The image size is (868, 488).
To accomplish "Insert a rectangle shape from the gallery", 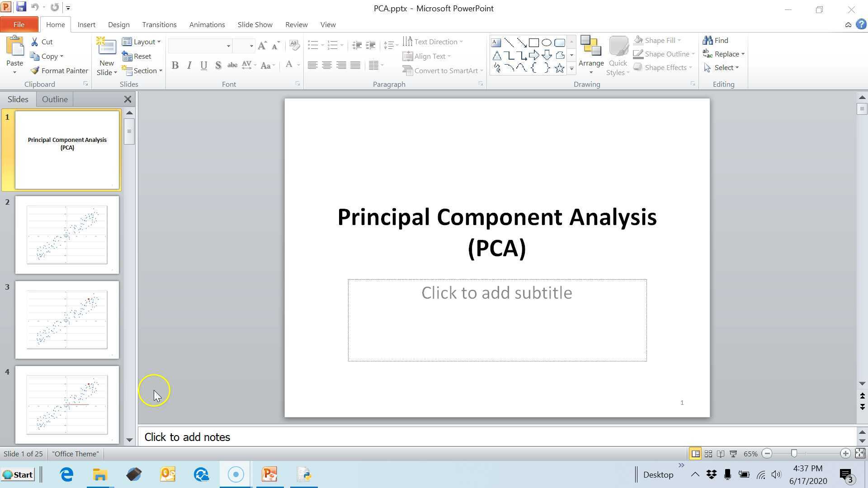I will (x=533, y=42).
